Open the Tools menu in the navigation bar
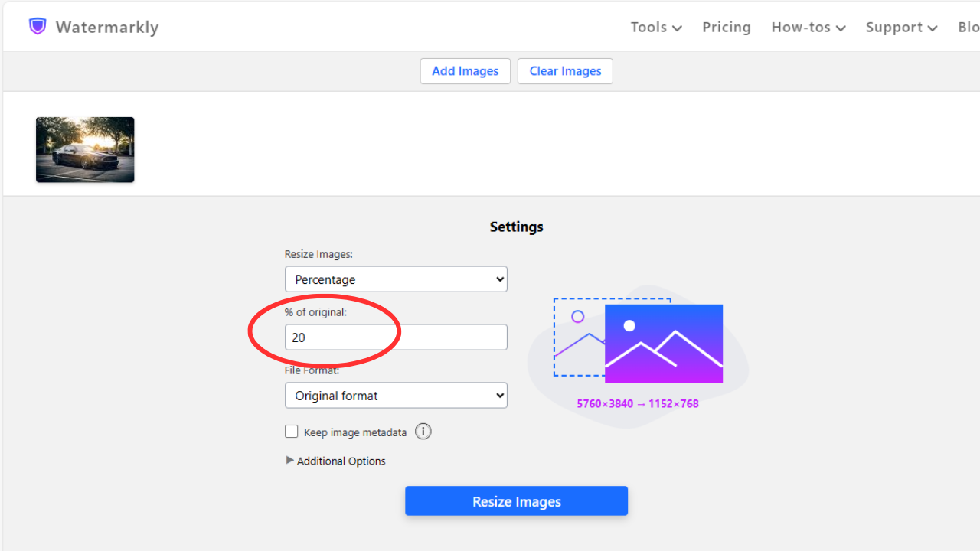The height and width of the screenshot is (551, 980). click(x=655, y=27)
